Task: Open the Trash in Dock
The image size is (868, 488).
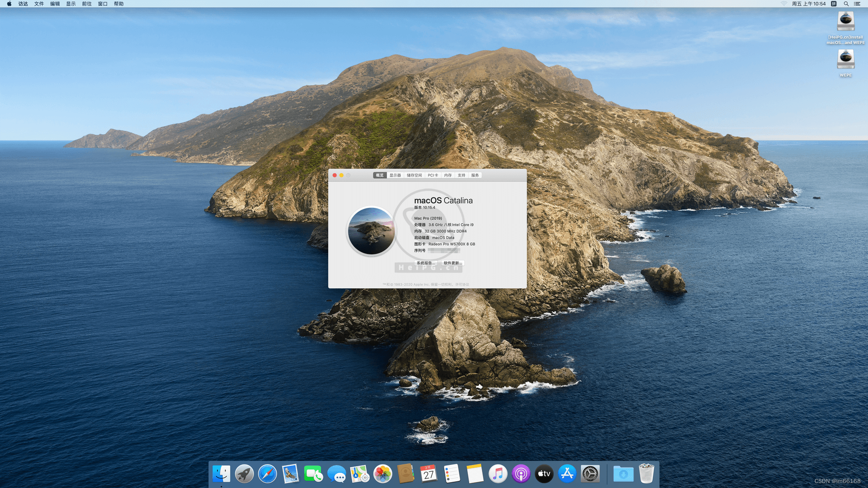Action: (646, 474)
